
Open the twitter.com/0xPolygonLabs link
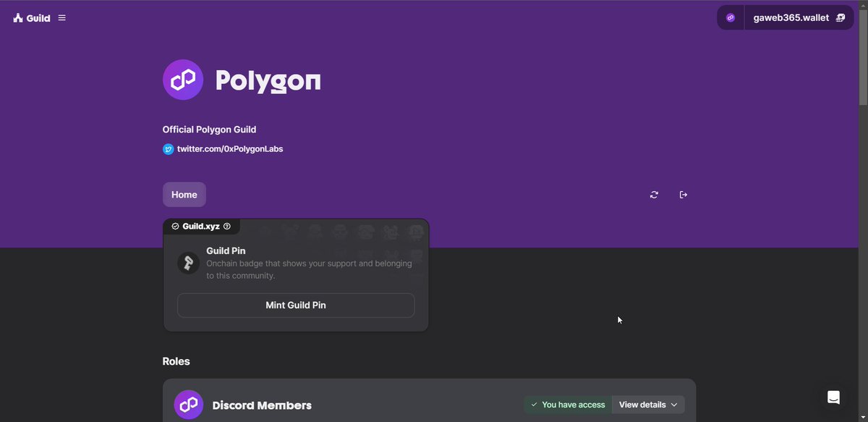click(x=230, y=148)
